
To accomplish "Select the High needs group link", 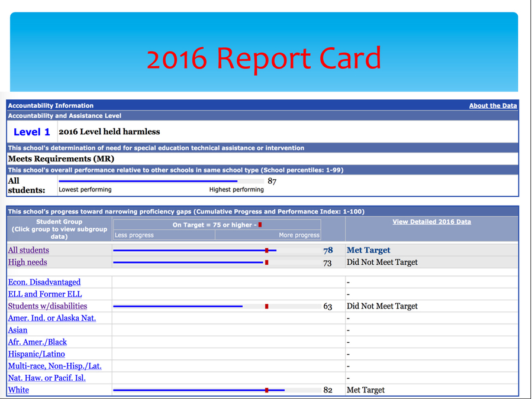I will coord(27,262).
